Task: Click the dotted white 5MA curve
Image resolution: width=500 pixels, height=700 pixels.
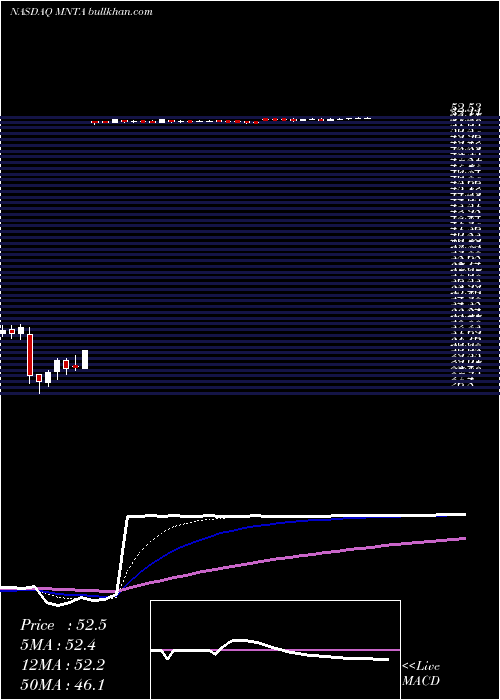Action: [x=152, y=542]
